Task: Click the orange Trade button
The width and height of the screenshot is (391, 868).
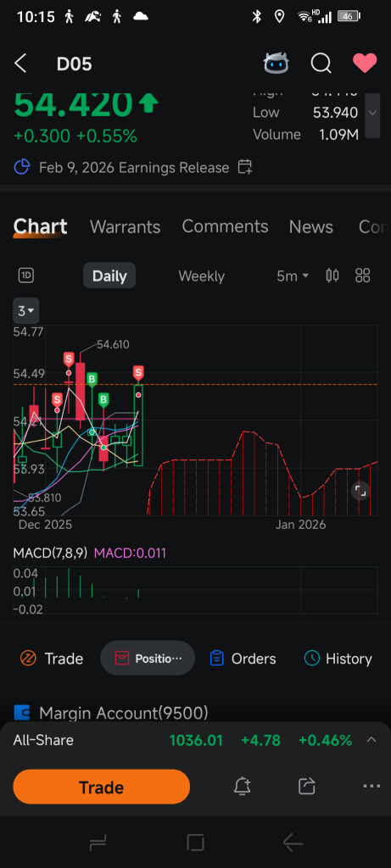Action: [x=101, y=787]
